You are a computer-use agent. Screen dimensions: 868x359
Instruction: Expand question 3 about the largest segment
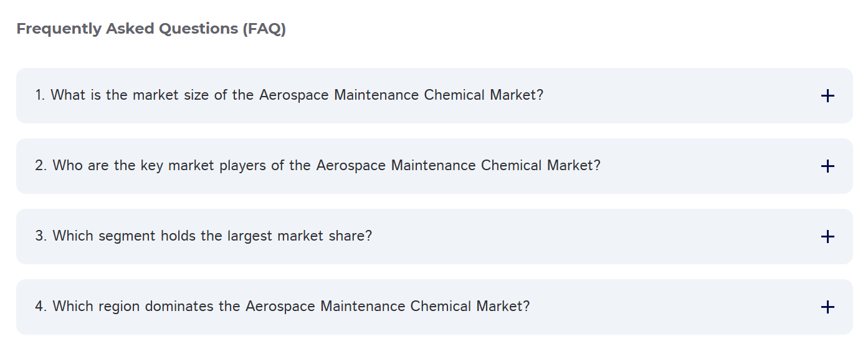coord(434,236)
